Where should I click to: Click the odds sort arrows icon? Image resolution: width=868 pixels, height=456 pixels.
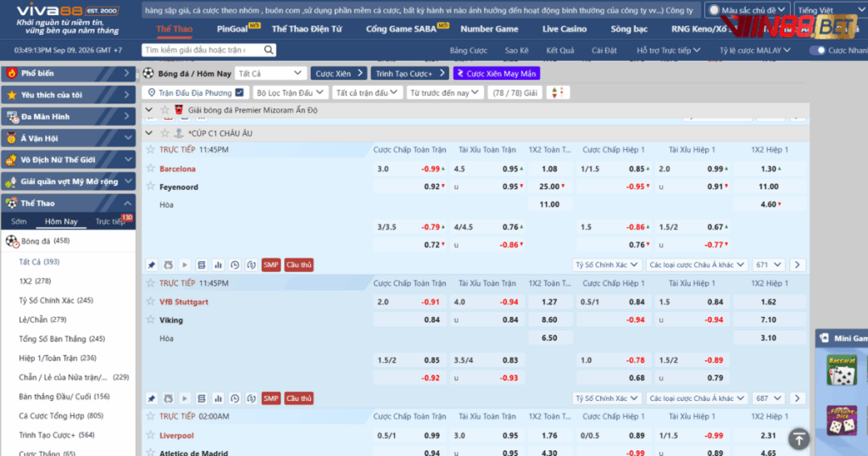pos(558,92)
